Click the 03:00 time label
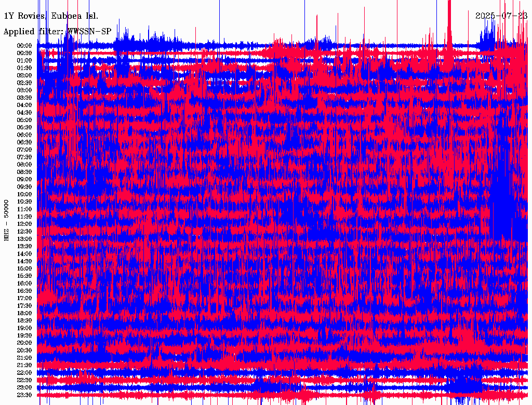Image resolution: width=532 pixels, height=405 pixels. pos(24,90)
